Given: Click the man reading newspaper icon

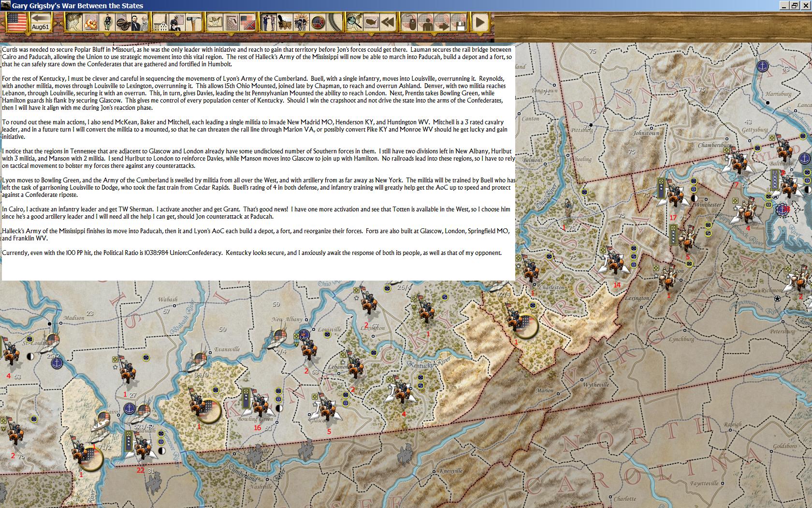Looking at the screenshot, I should coord(177,22).
